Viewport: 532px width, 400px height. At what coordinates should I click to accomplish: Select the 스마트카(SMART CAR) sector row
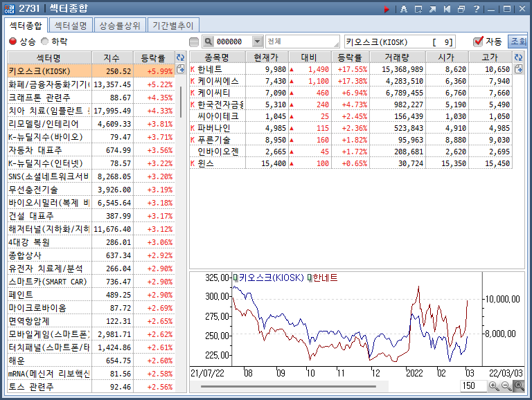click(x=91, y=282)
